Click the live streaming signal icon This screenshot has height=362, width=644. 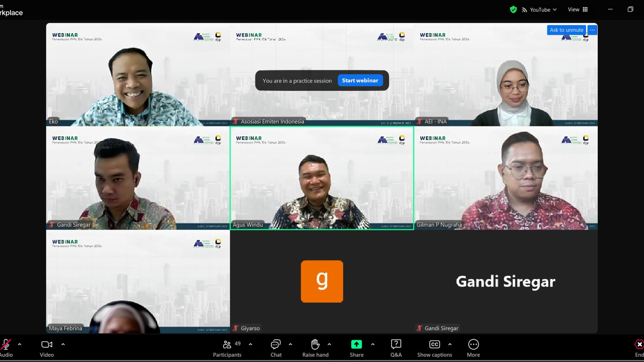(x=524, y=10)
